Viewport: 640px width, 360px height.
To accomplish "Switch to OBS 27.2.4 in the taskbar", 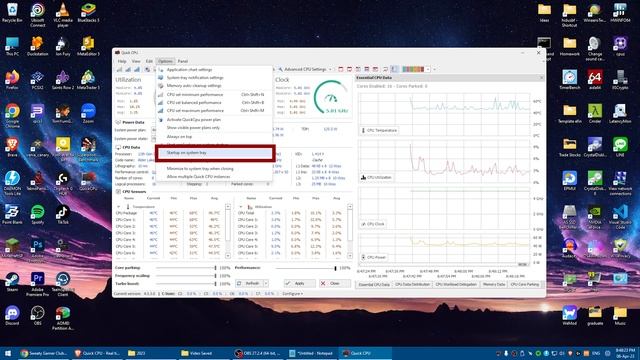I will [258, 353].
